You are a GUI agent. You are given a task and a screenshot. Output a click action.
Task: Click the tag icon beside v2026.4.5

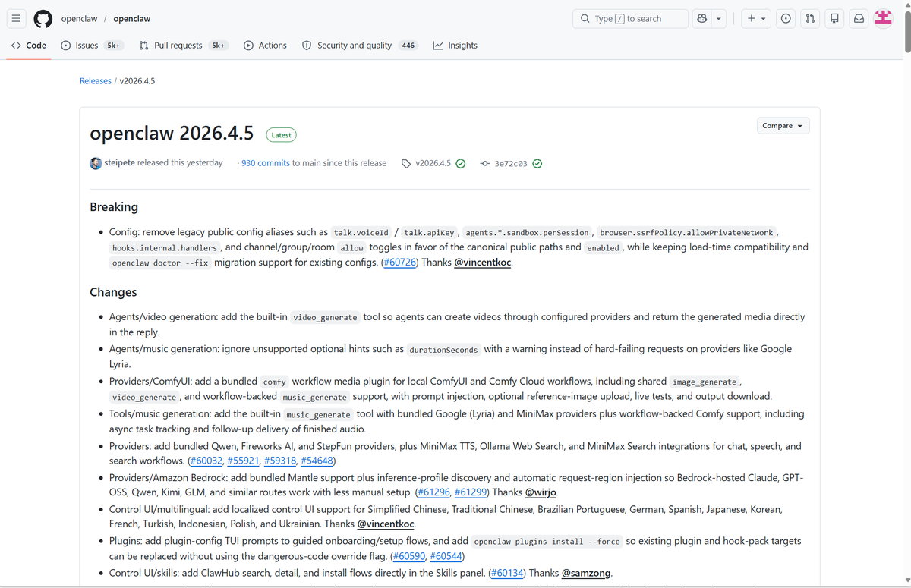tap(406, 164)
